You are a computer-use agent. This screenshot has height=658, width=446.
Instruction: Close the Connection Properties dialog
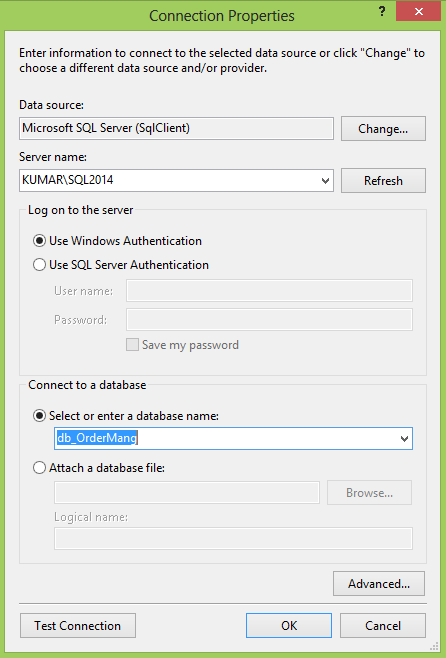tap(418, 11)
